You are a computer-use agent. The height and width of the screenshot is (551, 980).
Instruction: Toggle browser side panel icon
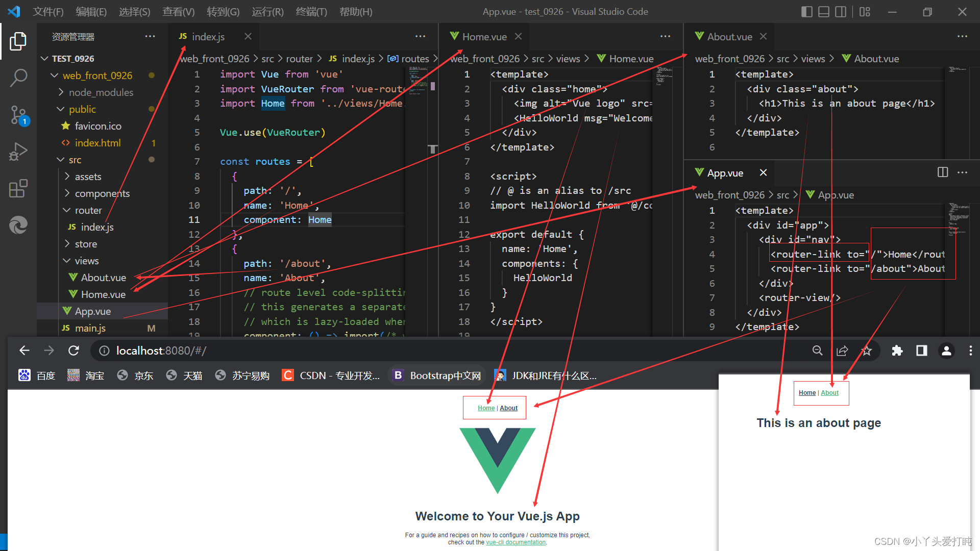[x=921, y=350]
